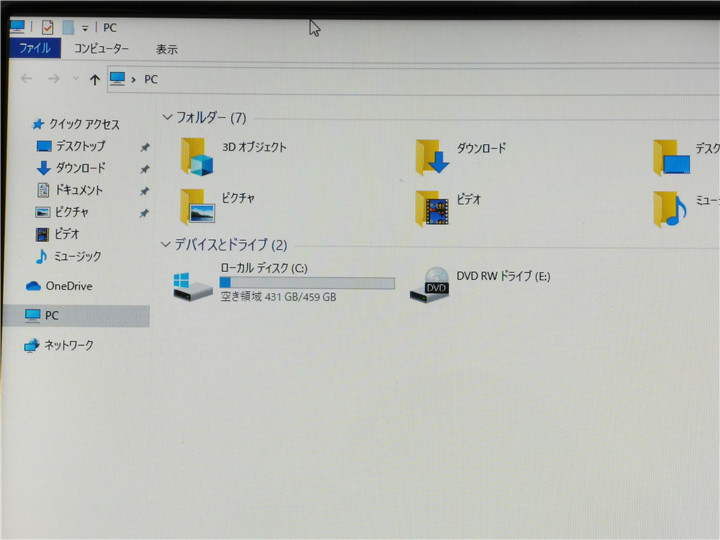The image size is (720, 540).
Task: Click the Forward navigation arrow
Action: point(54,79)
